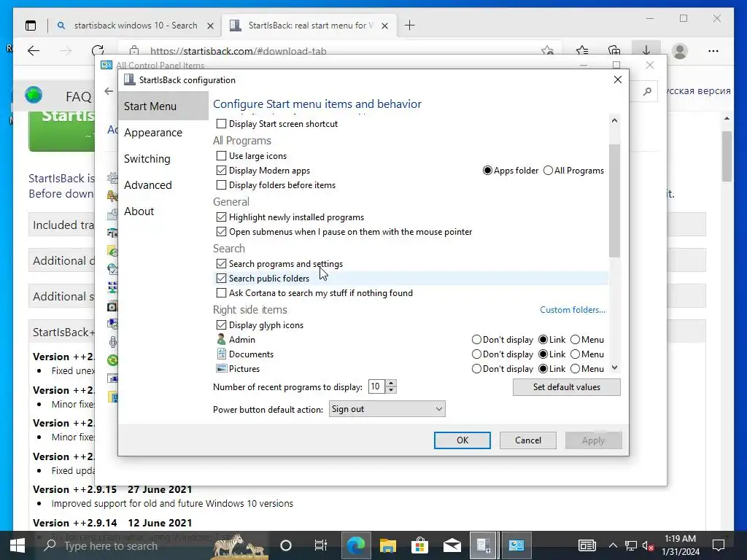The image size is (747, 560).
Task: Open Custom folders link
Action: click(x=573, y=309)
